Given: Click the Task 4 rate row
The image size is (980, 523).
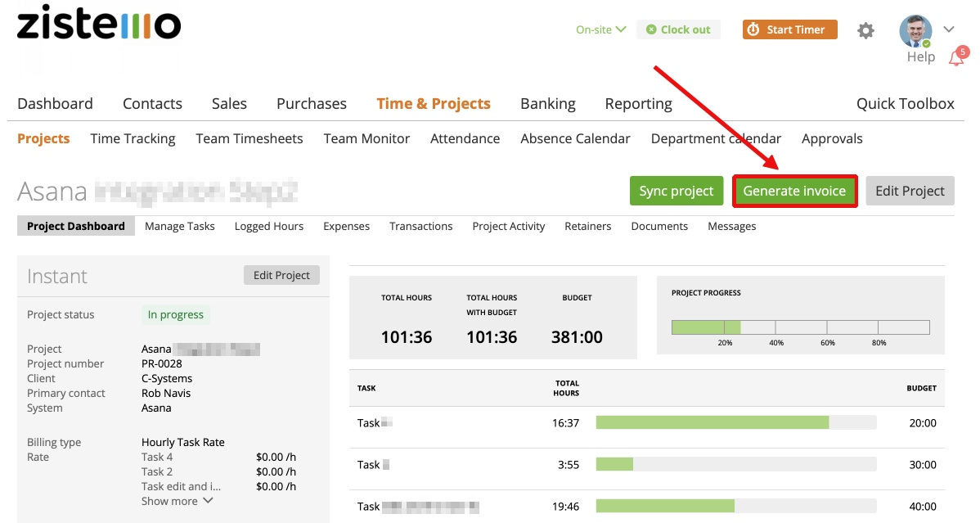Looking at the screenshot, I should [x=218, y=458].
